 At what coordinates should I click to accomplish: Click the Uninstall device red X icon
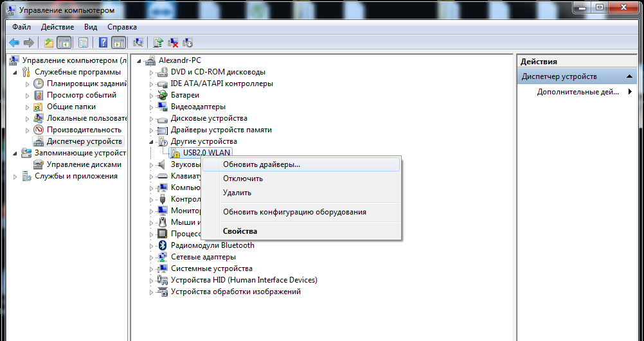pyautogui.click(x=173, y=43)
